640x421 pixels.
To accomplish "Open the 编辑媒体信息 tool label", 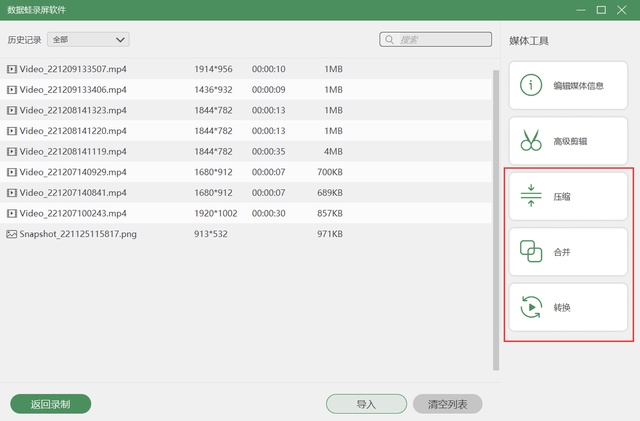I will [578, 86].
